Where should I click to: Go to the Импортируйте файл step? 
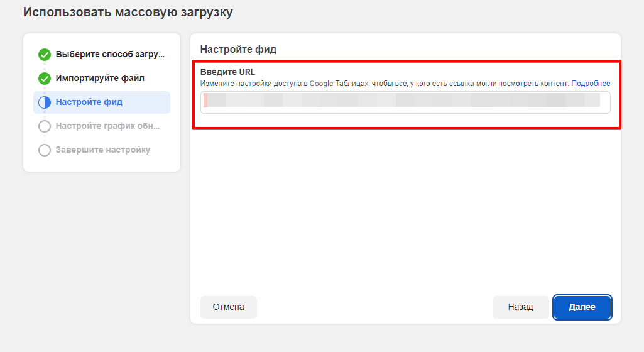point(100,79)
